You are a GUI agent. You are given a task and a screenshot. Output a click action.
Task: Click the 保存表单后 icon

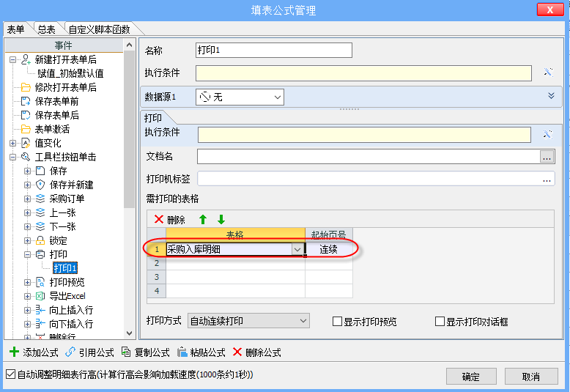pos(26,115)
